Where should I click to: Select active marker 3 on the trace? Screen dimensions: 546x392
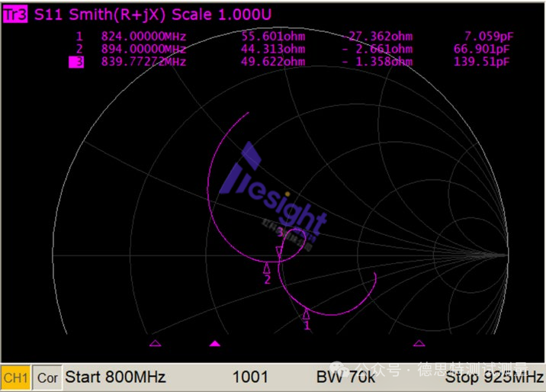pyautogui.click(x=279, y=252)
